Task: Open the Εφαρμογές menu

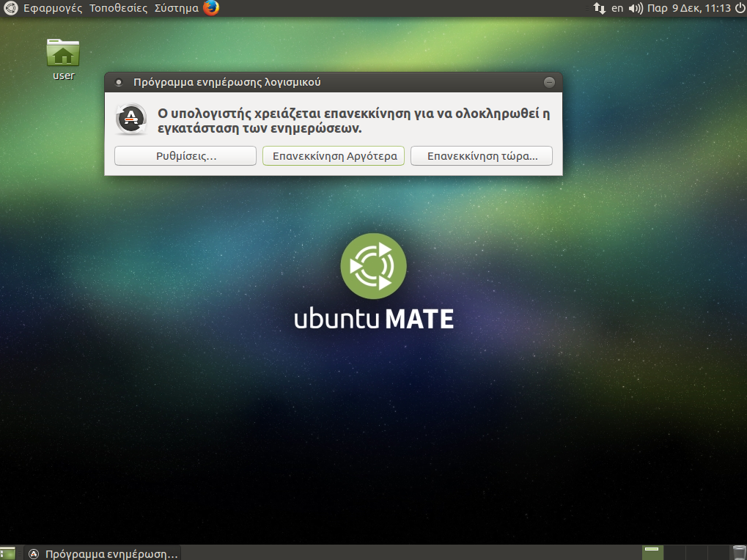Action: 53,9
